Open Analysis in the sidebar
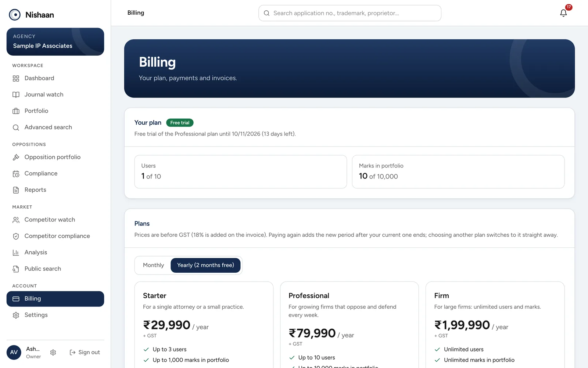The width and height of the screenshot is (588, 368). pos(55,252)
